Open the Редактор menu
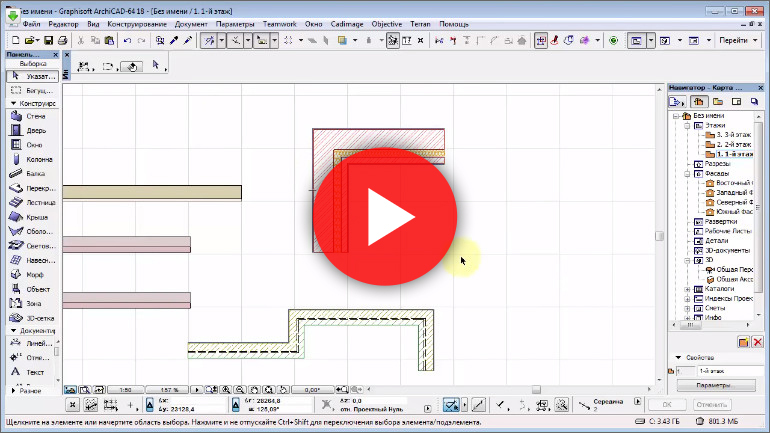770x433 pixels. pyautogui.click(x=63, y=24)
